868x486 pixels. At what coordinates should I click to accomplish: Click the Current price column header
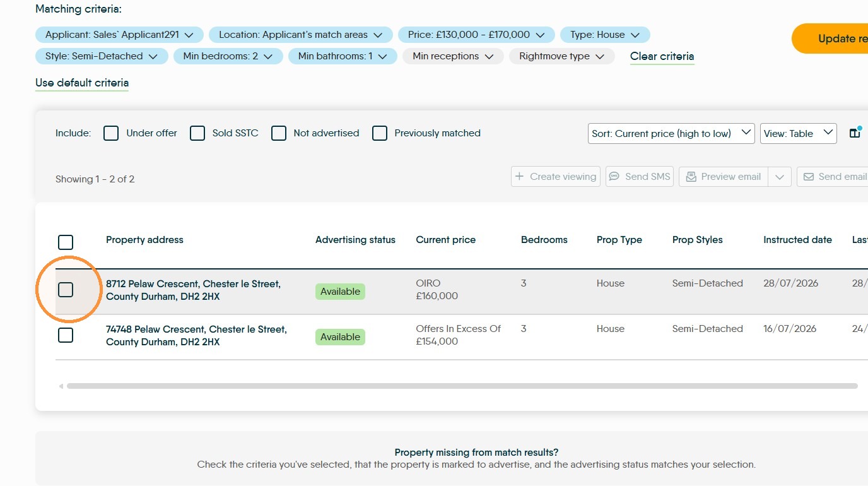click(446, 240)
